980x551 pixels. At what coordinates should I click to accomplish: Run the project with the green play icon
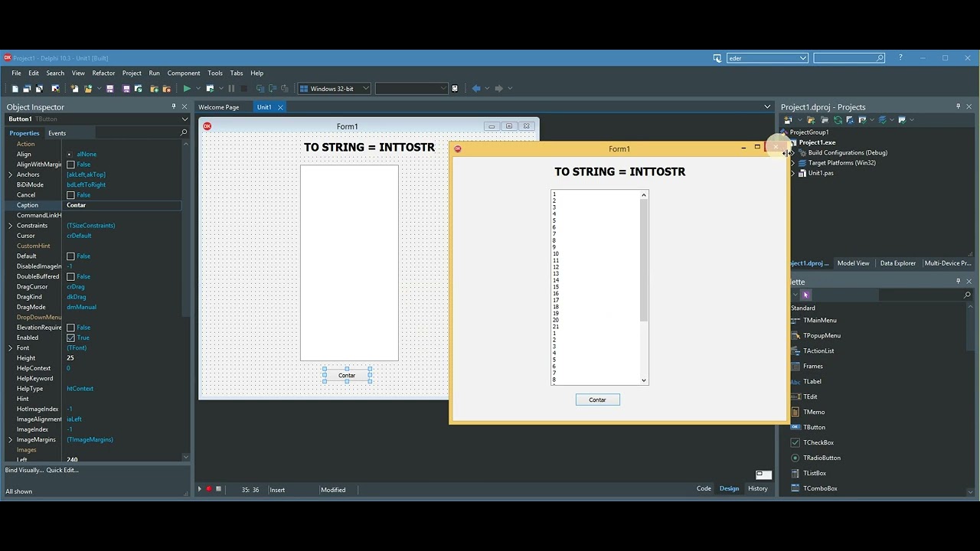(x=186, y=89)
